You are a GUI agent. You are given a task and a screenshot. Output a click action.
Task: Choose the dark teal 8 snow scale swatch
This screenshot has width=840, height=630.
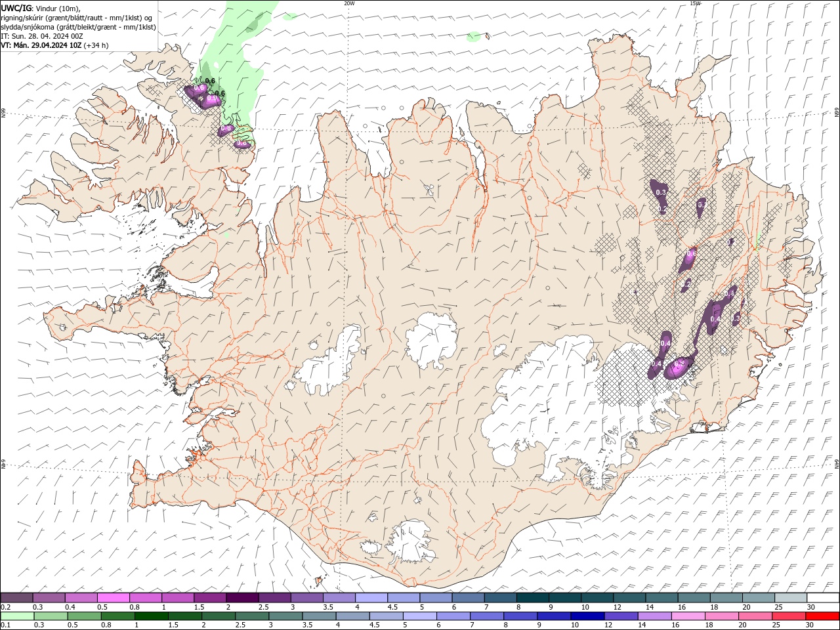532,597
